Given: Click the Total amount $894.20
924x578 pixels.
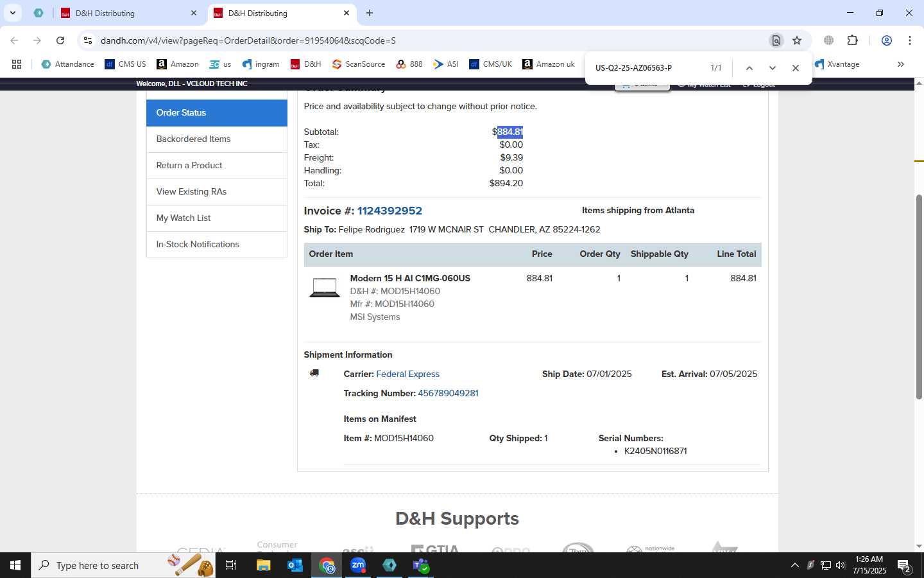Looking at the screenshot, I should click(506, 183).
